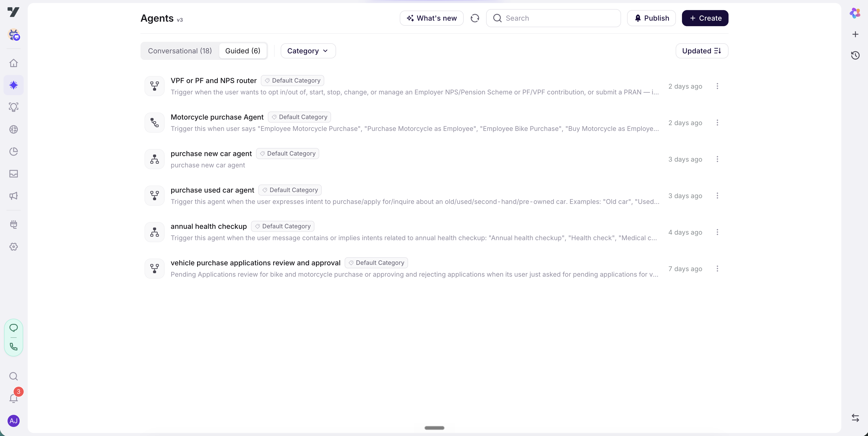Open the pie chart analytics icon

click(14, 152)
